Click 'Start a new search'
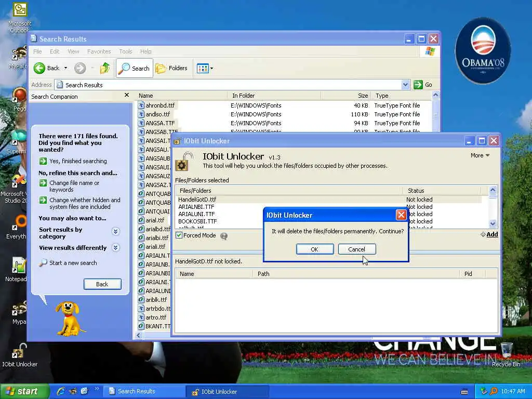 (73, 262)
